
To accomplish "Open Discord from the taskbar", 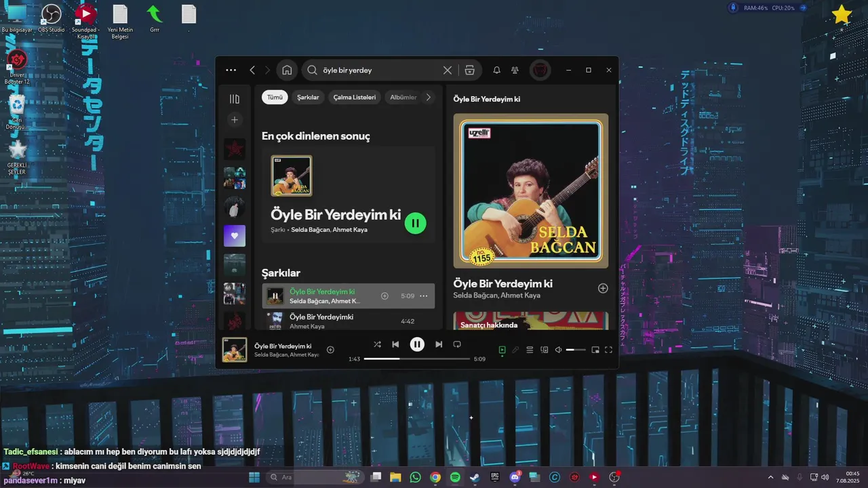I will click(x=514, y=477).
